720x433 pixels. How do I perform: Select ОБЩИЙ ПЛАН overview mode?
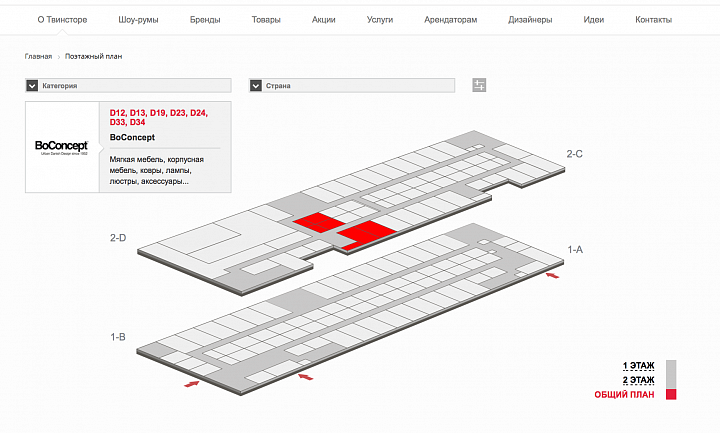625,395
